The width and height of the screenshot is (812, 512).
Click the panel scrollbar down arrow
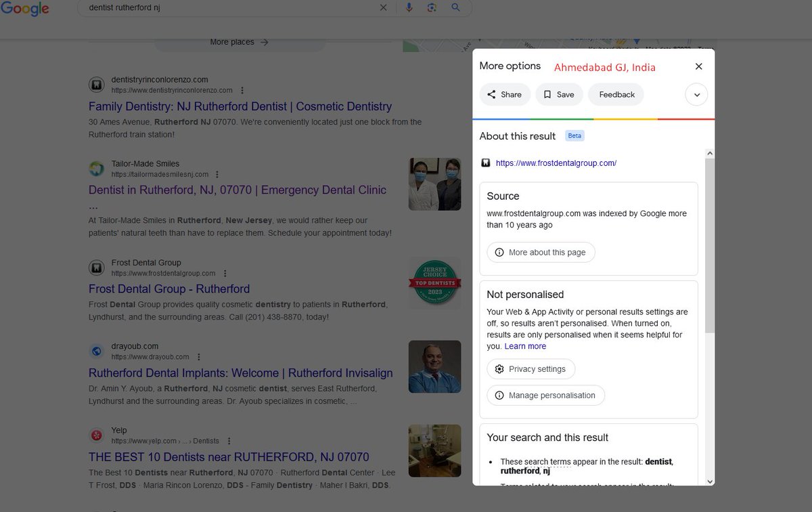pos(710,482)
